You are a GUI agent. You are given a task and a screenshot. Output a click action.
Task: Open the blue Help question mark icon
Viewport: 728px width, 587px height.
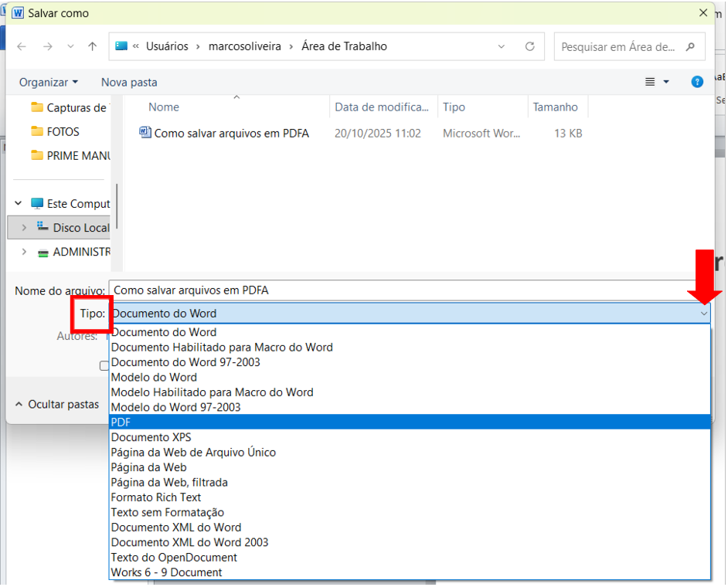tap(697, 82)
